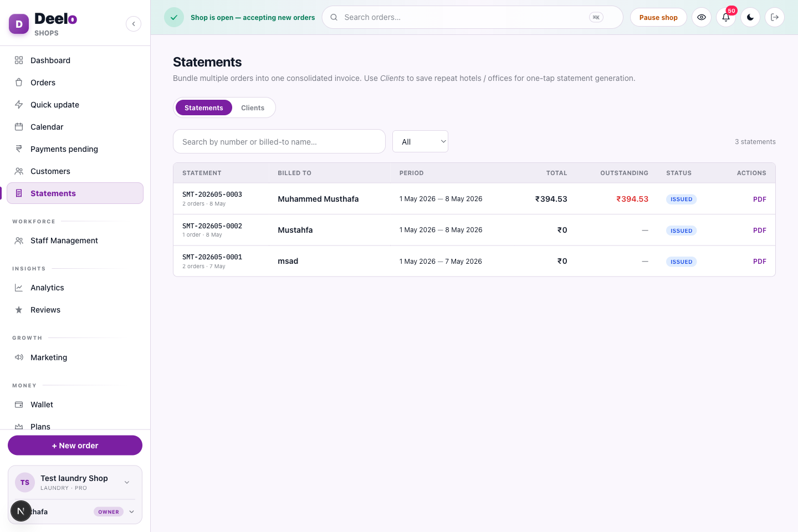Click the Analytics chart icon
This screenshot has height=532, width=798.
[19, 288]
